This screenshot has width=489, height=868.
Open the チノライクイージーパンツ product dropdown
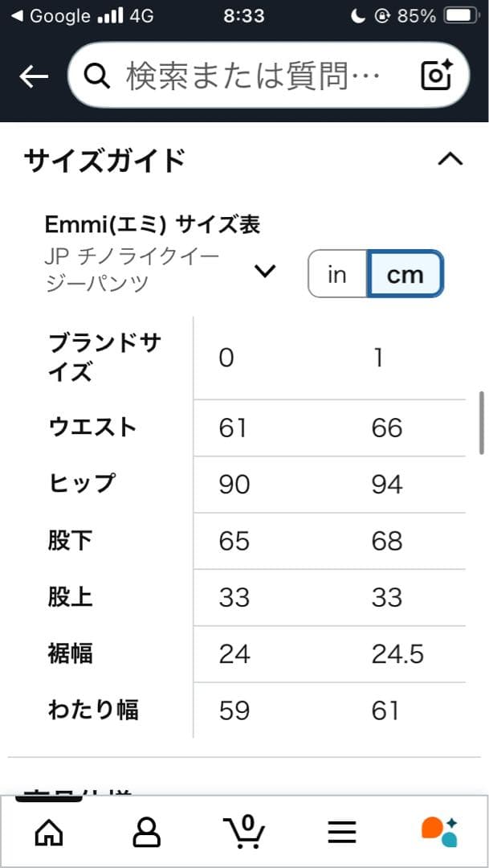coord(265,272)
